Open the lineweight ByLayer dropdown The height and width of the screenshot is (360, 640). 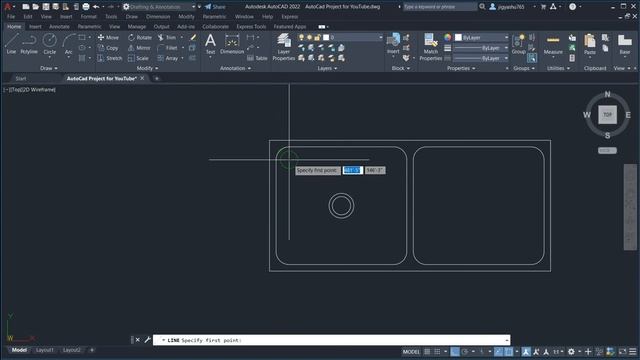click(x=482, y=48)
